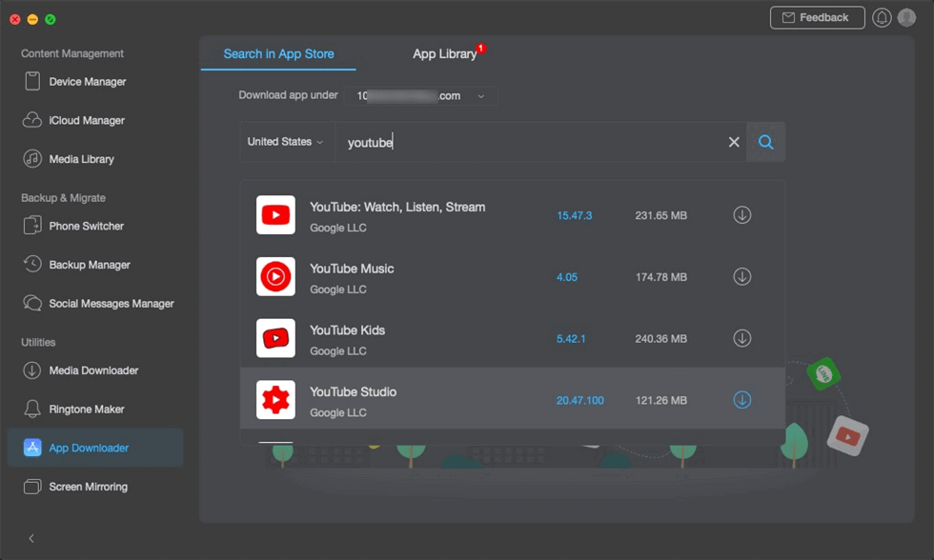Click YouTube Studio version 20.47.100 link
Image resolution: width=934 pixels, height=560 pixels.
[x=579, y=400]
